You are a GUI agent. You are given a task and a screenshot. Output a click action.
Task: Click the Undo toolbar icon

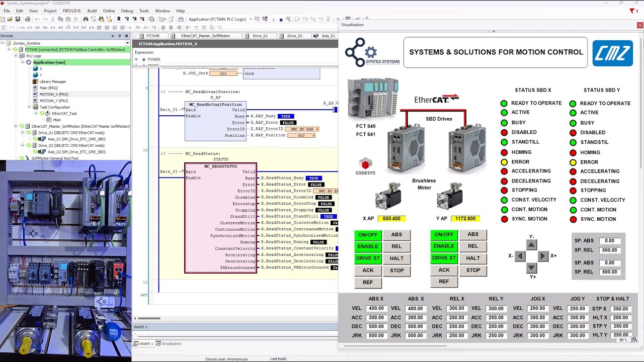37,19
